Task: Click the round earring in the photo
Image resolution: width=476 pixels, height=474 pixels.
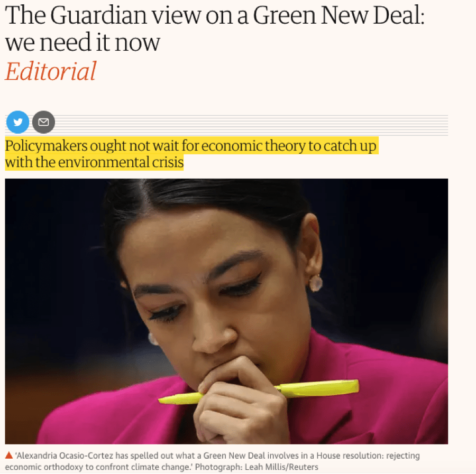Action: point(316,283)
